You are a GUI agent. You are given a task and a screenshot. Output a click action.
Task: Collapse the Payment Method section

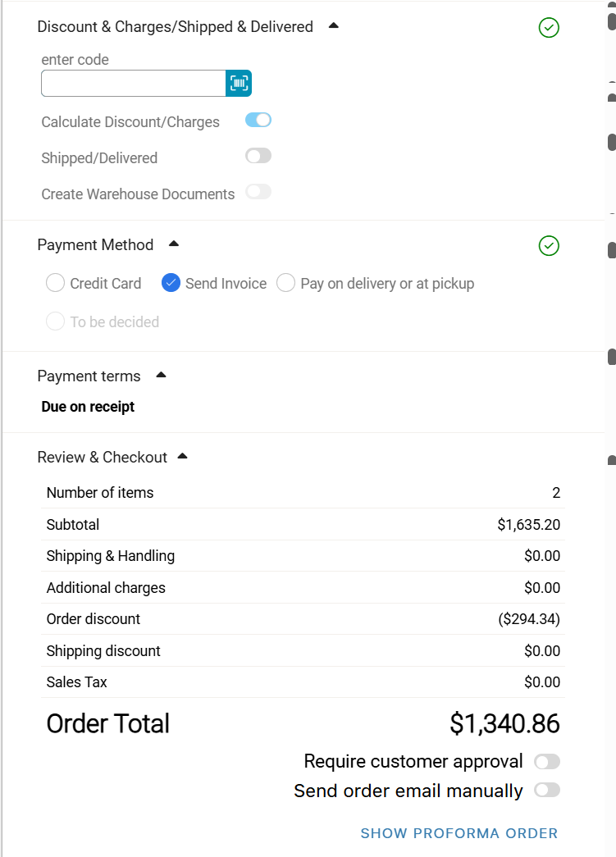pos(173,244)
